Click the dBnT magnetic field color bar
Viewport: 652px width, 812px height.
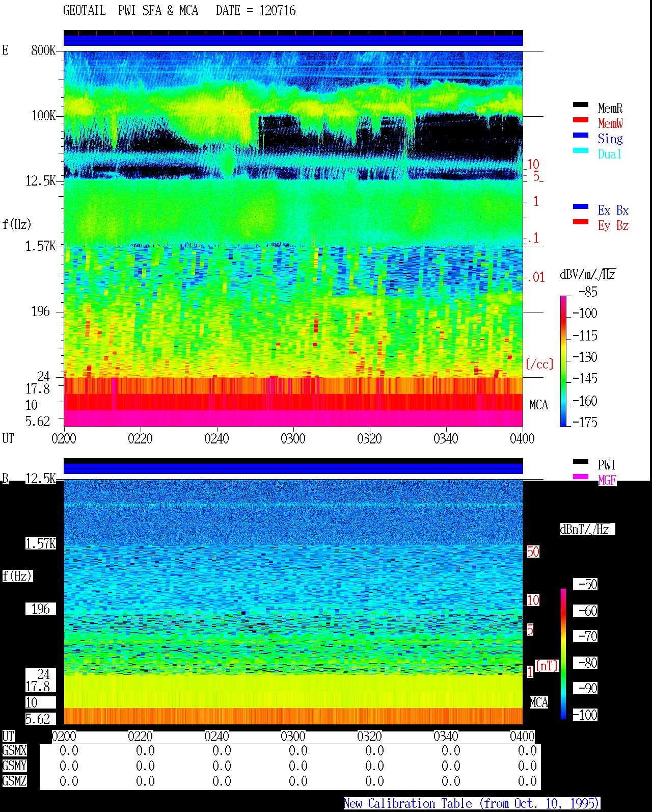coord(563,654)
